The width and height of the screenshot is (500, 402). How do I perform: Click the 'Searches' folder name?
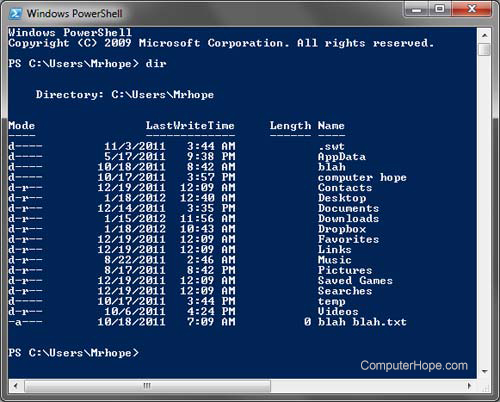pos(345,291)
